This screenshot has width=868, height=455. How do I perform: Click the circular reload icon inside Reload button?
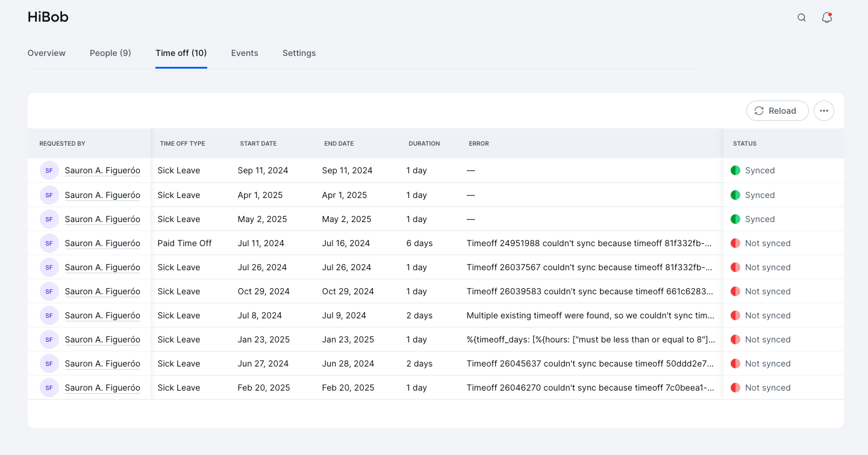760,111
